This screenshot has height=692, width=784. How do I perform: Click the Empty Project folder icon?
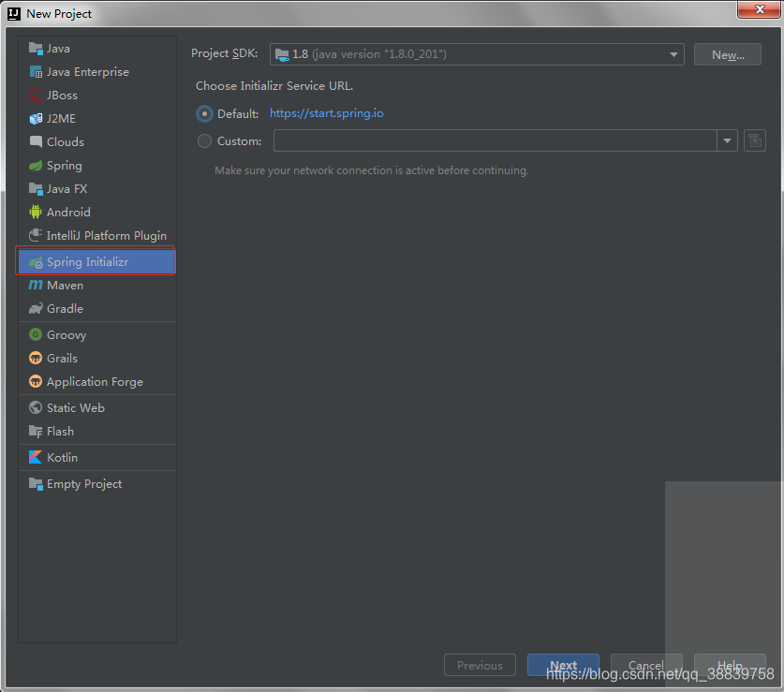tap(36, 483)
